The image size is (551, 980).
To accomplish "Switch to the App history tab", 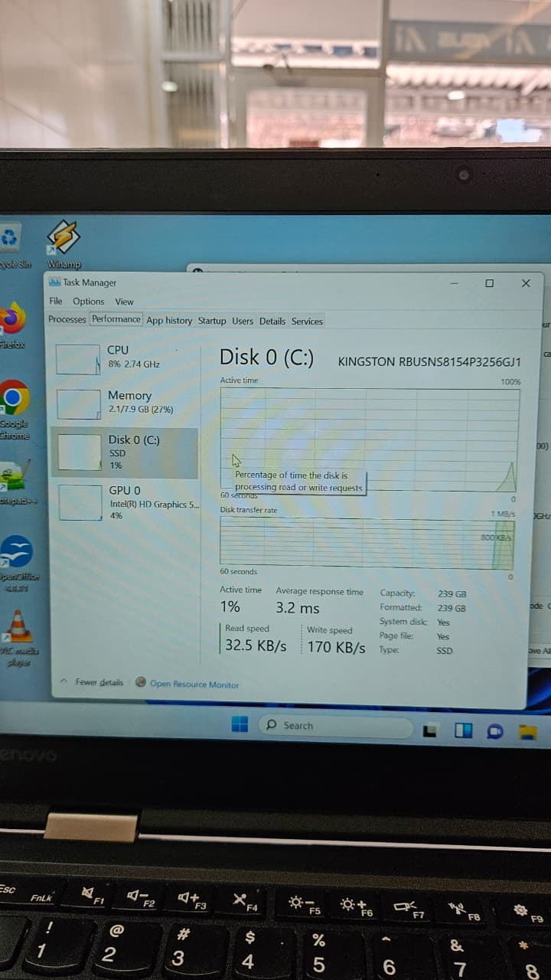I will tap(169, 321).
